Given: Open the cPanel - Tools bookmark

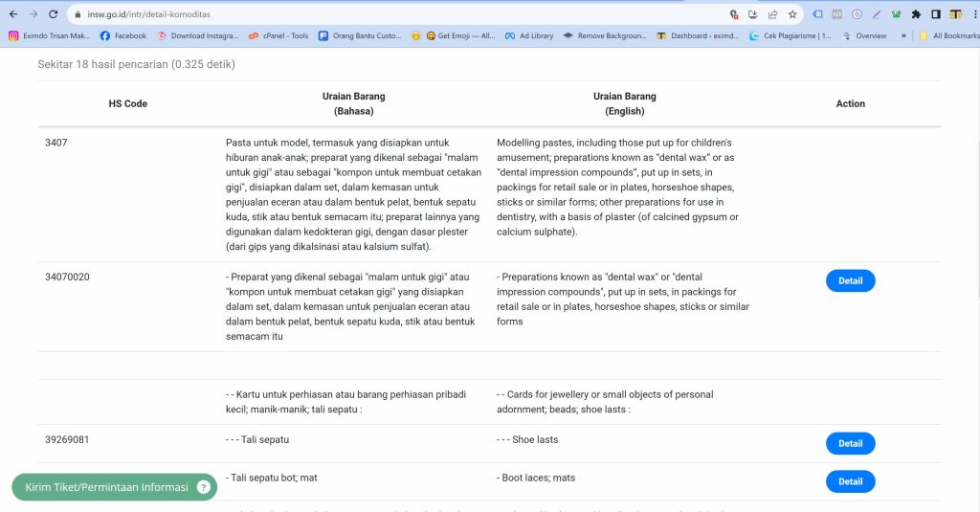Looking at the screenshot, I should pyautogui.click(x=278, y=36).
